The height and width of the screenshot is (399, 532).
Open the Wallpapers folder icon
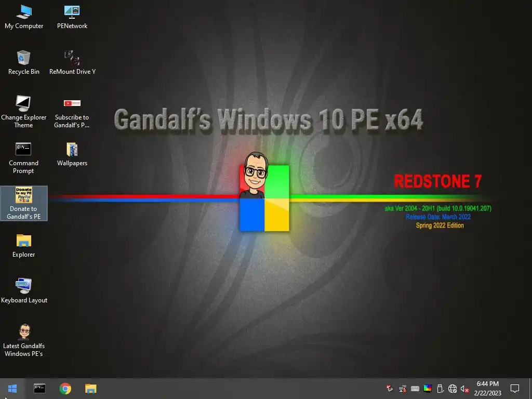tap(72, 154)
